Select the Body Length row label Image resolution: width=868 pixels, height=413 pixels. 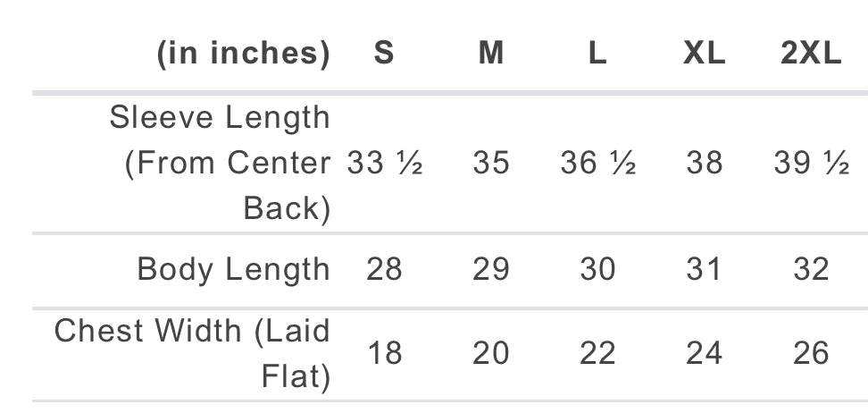pyautogui.click(x=233, y=269)
